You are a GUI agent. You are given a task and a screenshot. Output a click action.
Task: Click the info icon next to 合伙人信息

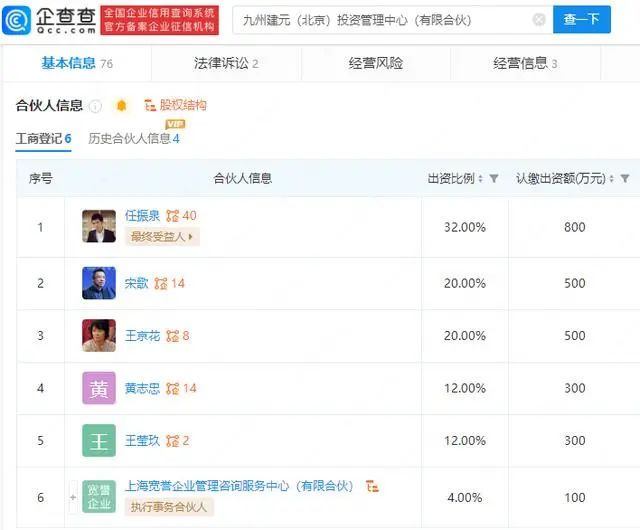[x=96, y=106]
